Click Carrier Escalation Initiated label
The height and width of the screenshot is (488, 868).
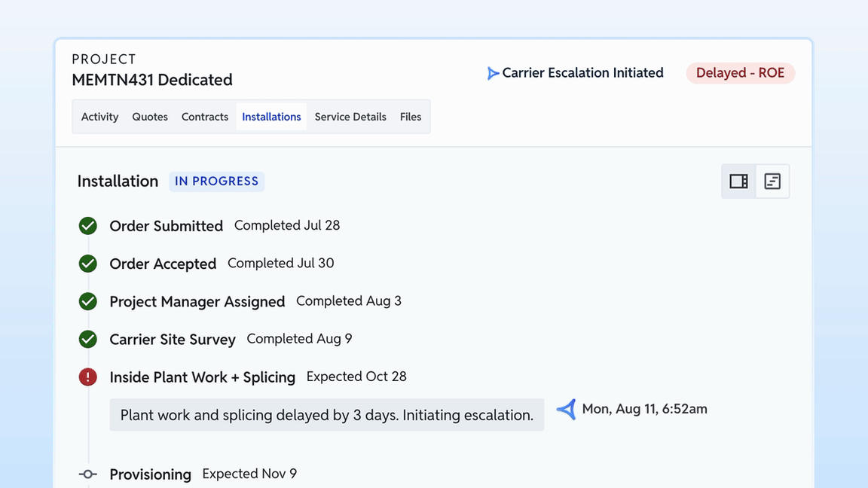(x=582, y=73)
